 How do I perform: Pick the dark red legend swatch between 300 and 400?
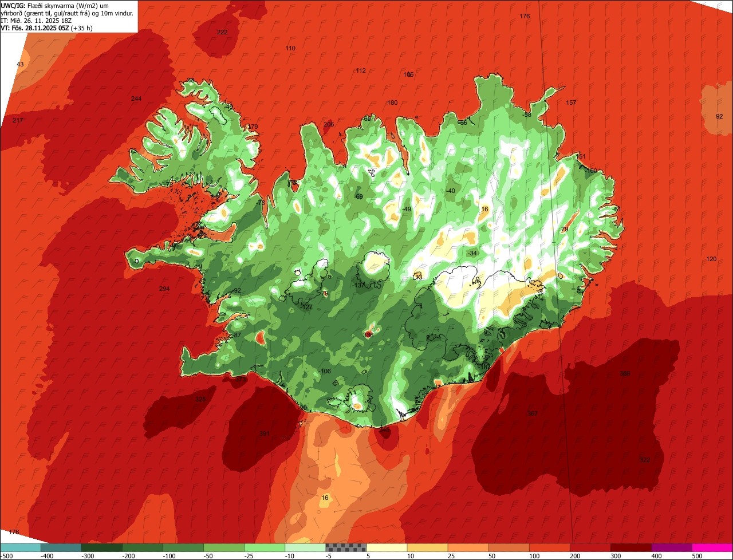pos(631,547)
